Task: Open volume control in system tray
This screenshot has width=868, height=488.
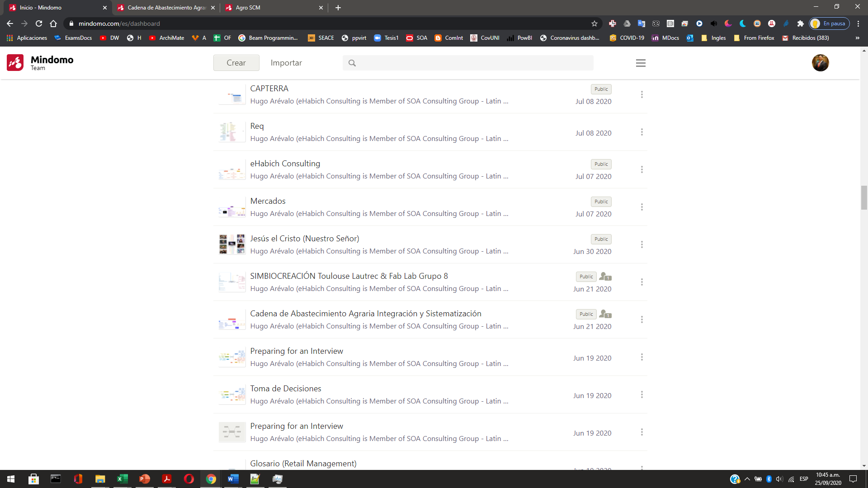Action: tap(779, 479)
